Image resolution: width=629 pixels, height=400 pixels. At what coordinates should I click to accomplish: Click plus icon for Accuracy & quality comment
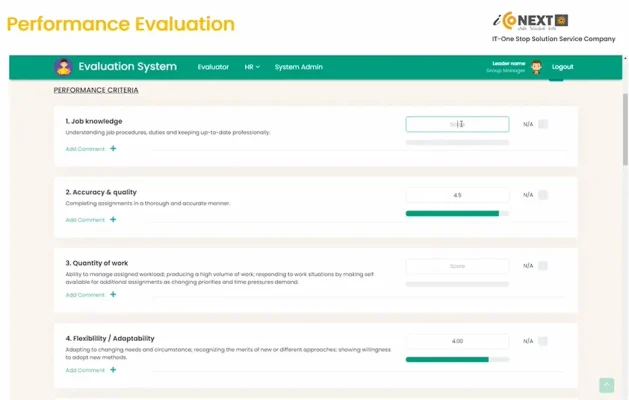[x=113, y=219]
